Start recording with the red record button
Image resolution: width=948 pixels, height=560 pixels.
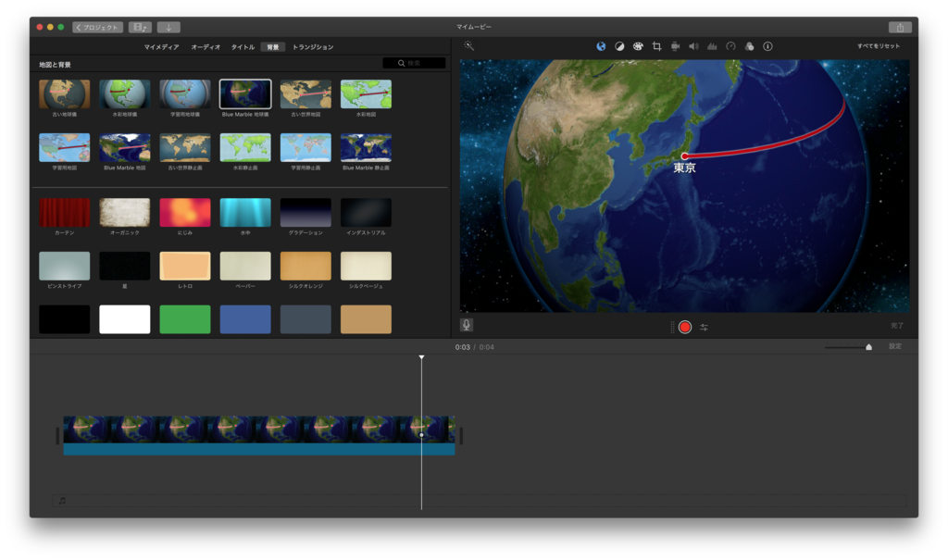click(685, 327)
